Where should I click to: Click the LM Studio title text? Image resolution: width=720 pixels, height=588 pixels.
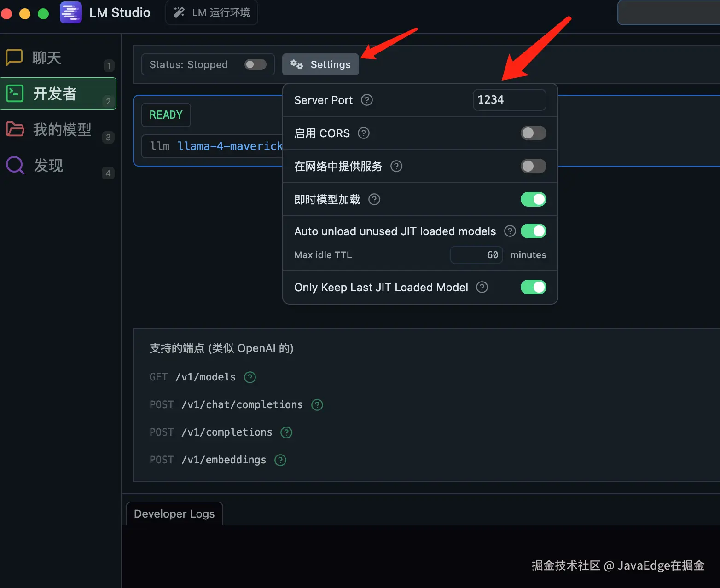click(120, 12)
